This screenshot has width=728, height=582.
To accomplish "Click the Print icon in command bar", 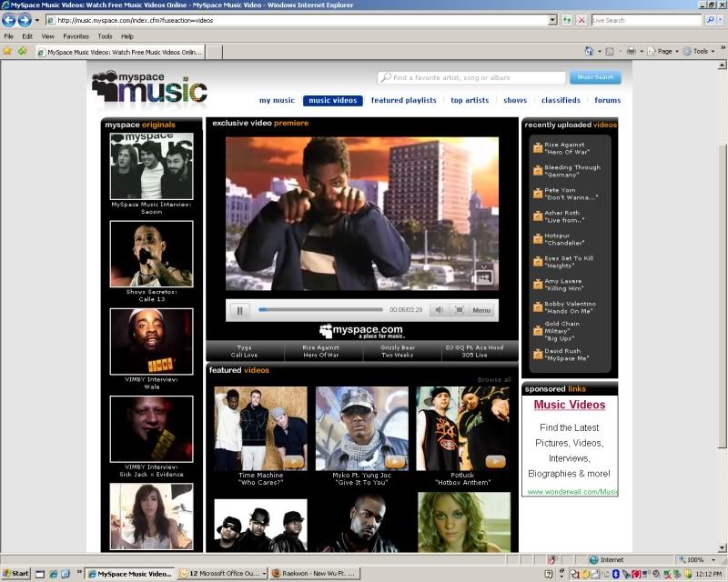I will tap(631, 51).
